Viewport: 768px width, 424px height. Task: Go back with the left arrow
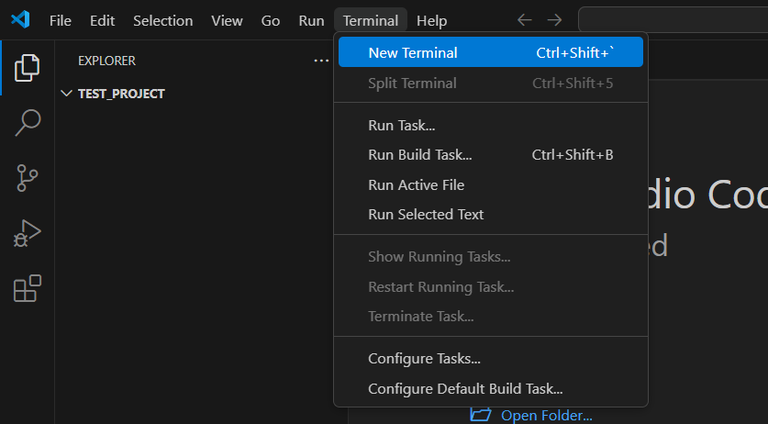524,20
